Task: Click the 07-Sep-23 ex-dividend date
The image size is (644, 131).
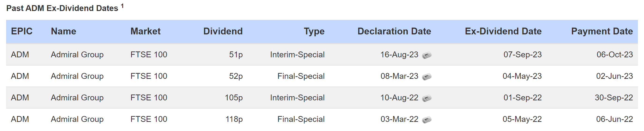Action: pyautogui.click(x=522, y=55)
